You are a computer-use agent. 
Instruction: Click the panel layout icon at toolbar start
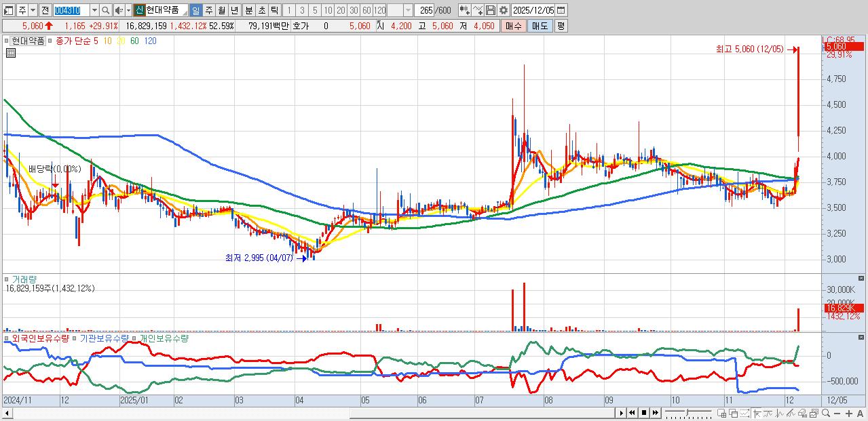(8, 10)
